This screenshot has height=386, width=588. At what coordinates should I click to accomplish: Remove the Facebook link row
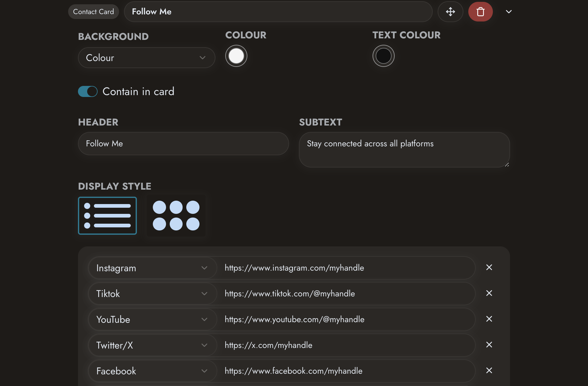pos(489,370)
